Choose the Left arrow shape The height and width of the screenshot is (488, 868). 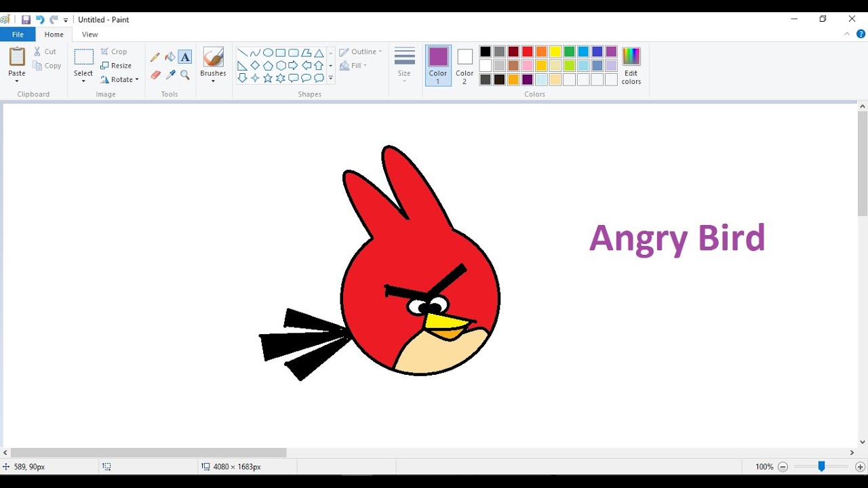(307, 66)
